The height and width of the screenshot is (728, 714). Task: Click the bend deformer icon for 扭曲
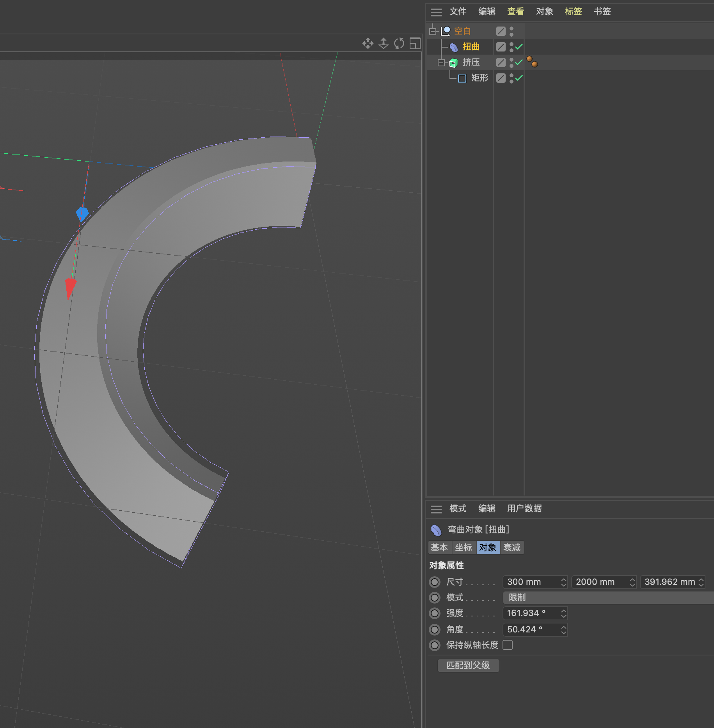[x=454, y=47]
